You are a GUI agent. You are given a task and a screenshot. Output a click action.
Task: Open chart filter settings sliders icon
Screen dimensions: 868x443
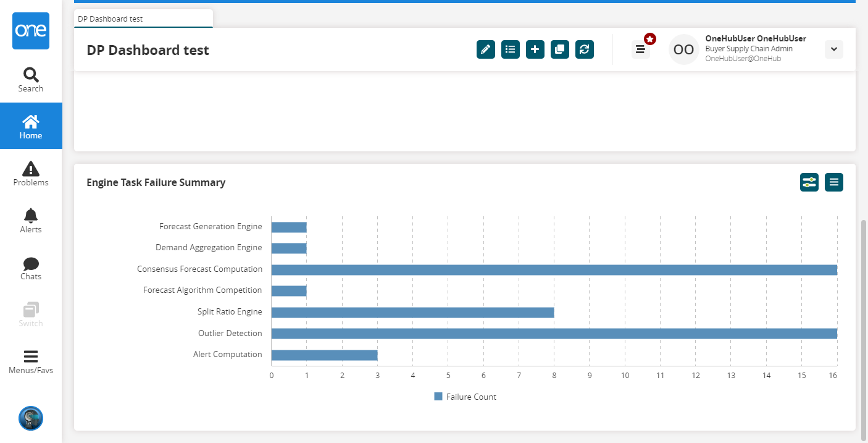point(809,182)
